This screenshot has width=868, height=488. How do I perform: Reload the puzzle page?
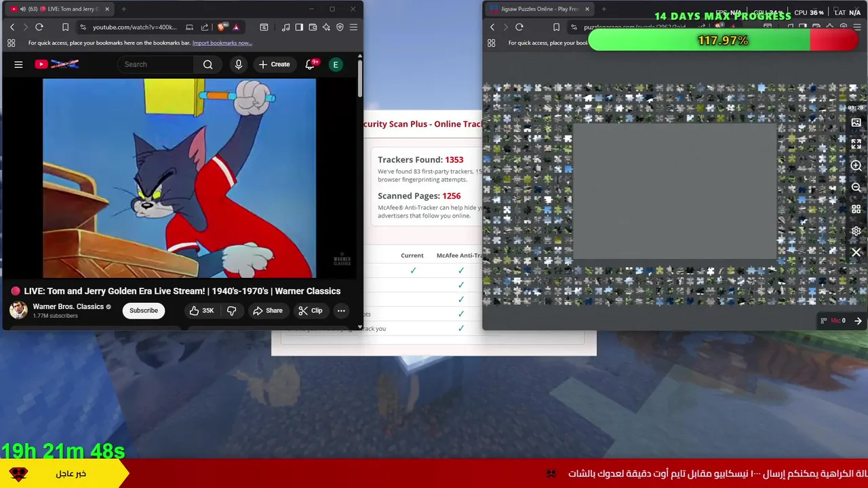(x=519, y=27)
